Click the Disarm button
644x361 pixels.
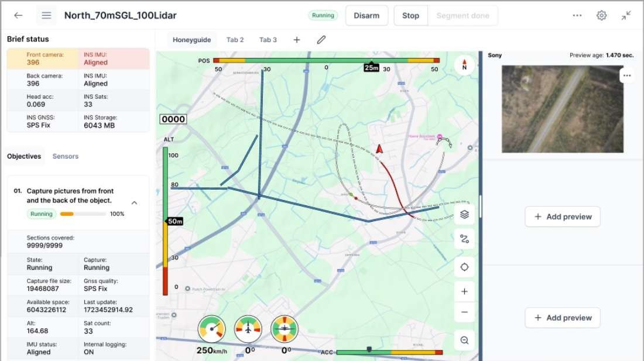366,16
